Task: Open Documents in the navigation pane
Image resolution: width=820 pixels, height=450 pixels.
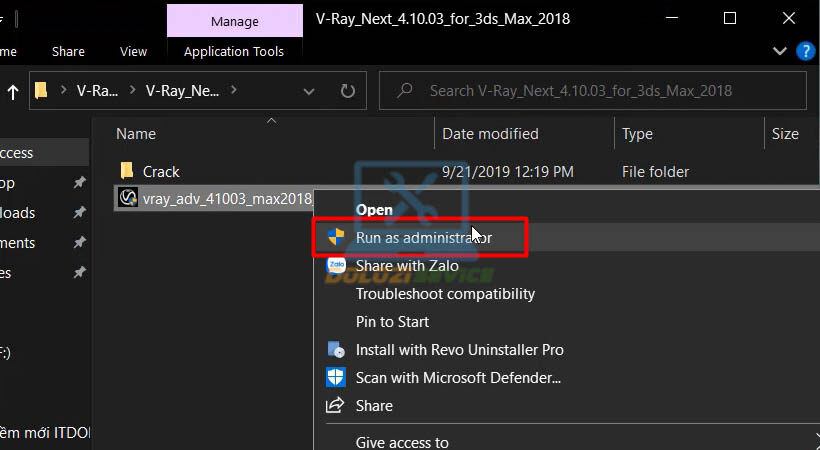Action: pyautogui.click(x=18, y=243)
